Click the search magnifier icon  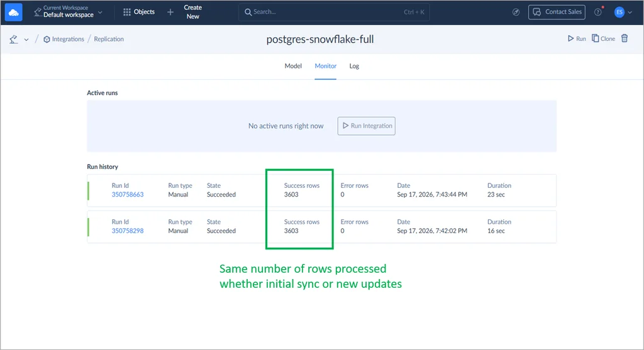(248, 12)
